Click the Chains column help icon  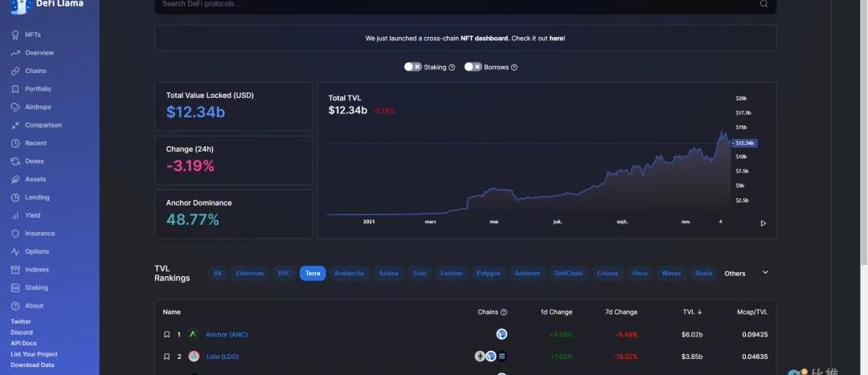coord(504,312)
